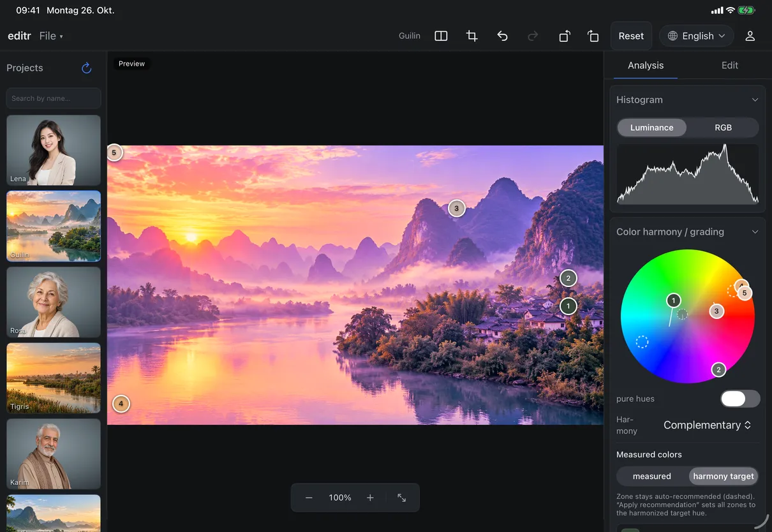Image resolution: width=772 pixels, height=532 pixels.
Task: Click the editr logo
Action: click(19, 36)
